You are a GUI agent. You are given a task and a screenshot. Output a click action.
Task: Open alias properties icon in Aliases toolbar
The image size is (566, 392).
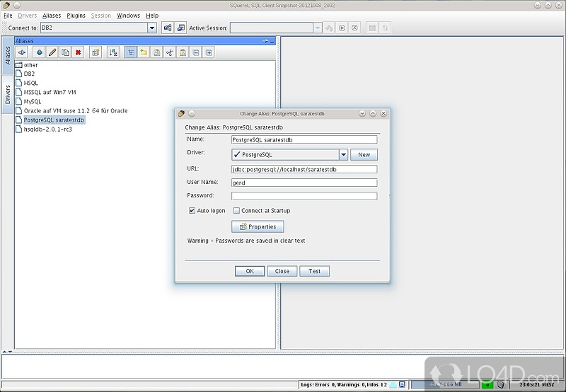pyautogui.click(x=96, y=52)
